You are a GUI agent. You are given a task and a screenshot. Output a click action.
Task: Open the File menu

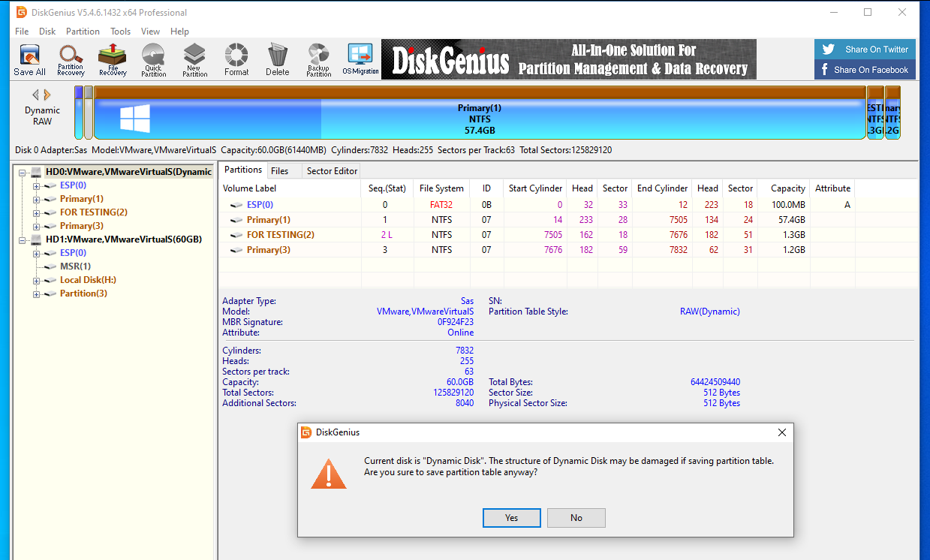coord(22,32)
